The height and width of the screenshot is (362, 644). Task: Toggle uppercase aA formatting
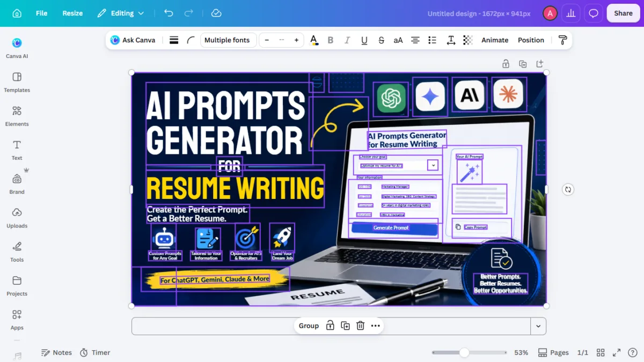point(398,40)
